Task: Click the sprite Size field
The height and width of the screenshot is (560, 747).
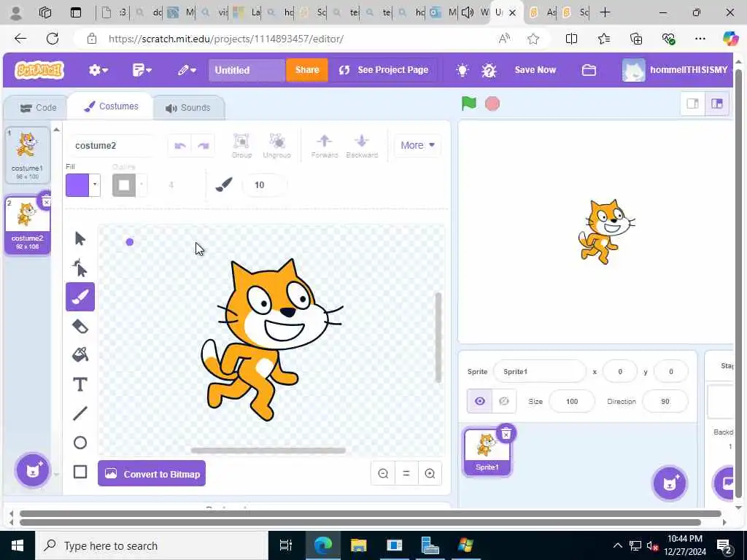Action: pos(572,402)
